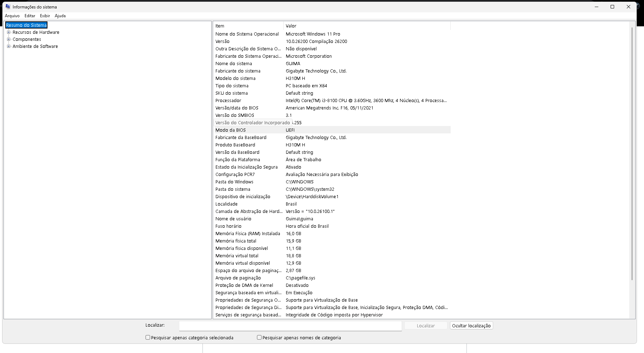
Task: Expand the Recursos de Hardware node
Action: (9, 32)
